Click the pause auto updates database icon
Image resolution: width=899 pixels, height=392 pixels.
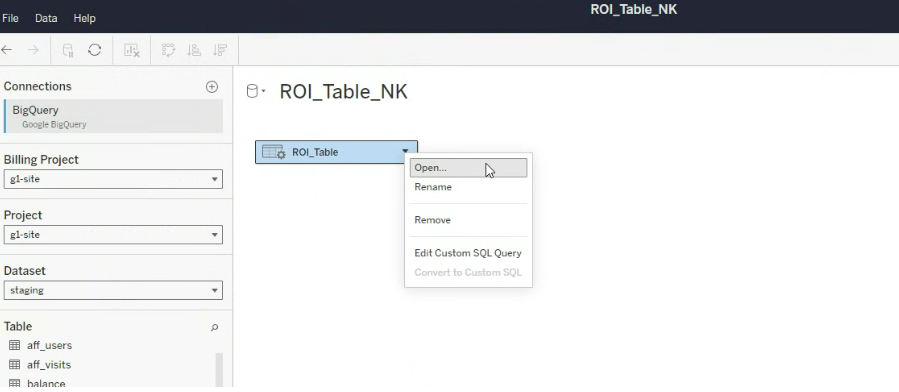coord(68,50)
